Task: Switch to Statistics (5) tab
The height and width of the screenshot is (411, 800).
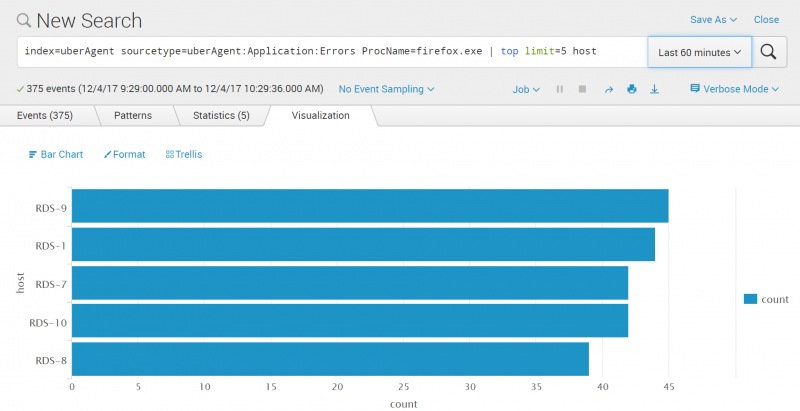Action: coord(221,116)
